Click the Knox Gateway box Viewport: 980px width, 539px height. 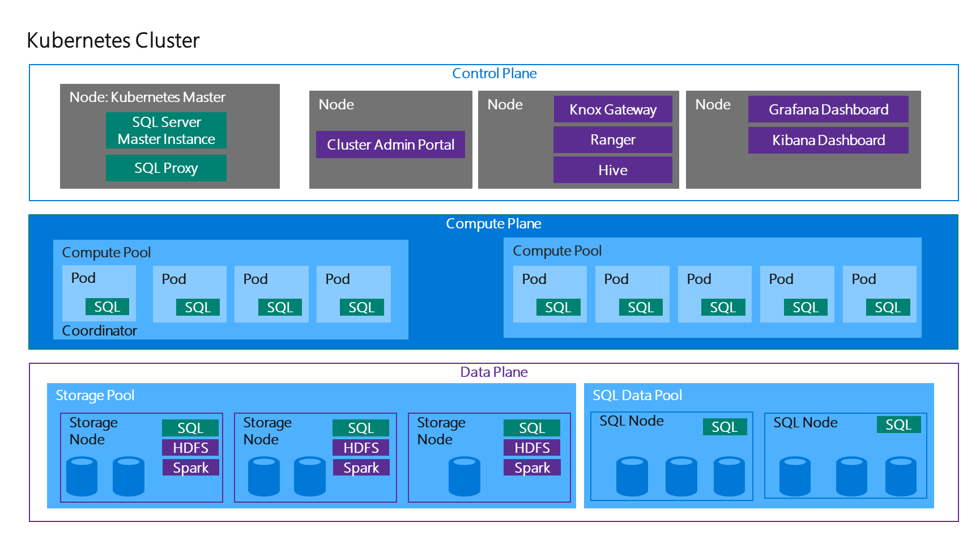pyautogui.click(x=612, y=109)
